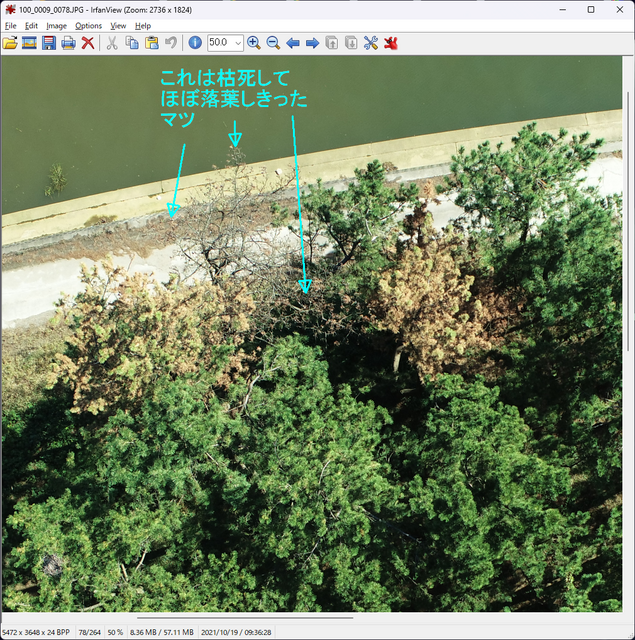Screen dimensions: 635x640
Task: Open the Image menu
Action: point(56,26)
